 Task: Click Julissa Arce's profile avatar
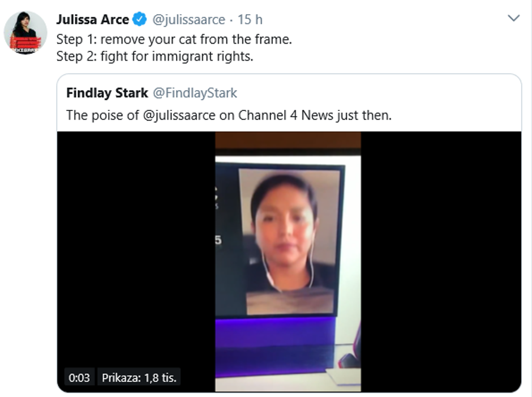[25, 32]
